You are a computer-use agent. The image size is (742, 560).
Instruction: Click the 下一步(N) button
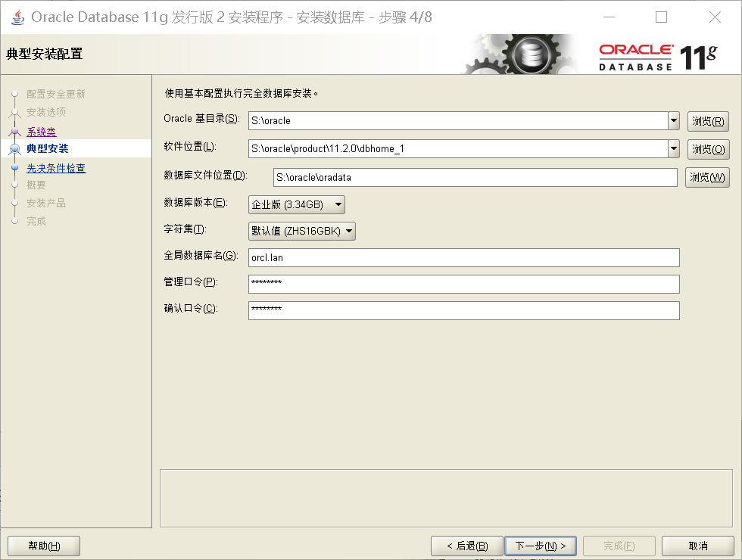click(x=540, y=546)
